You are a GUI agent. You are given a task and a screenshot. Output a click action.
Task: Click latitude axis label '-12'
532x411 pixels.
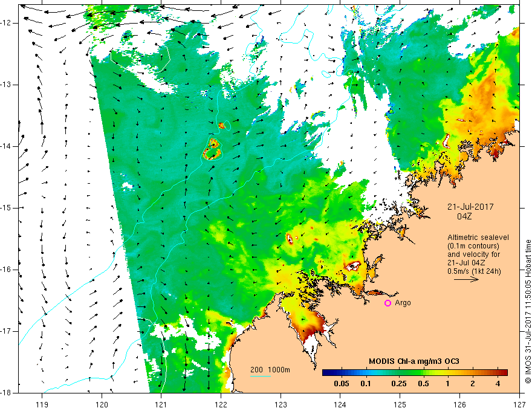pos(6,23)
